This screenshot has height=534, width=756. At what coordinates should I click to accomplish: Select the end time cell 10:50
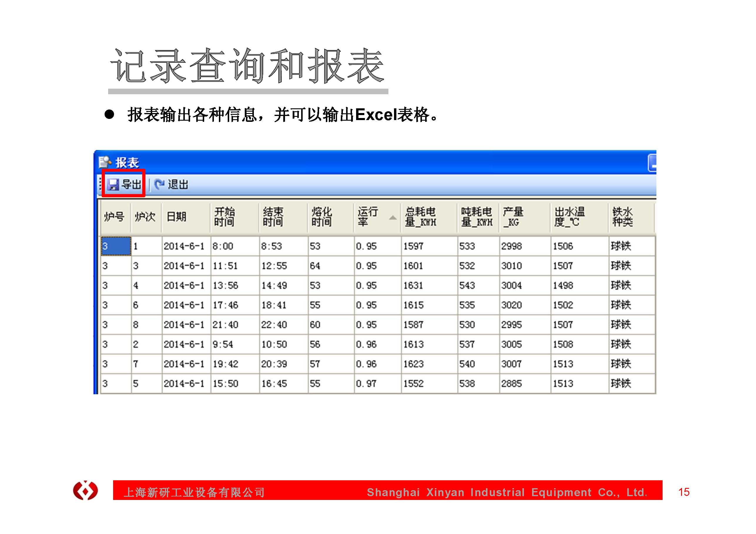[x=284, y=344]
